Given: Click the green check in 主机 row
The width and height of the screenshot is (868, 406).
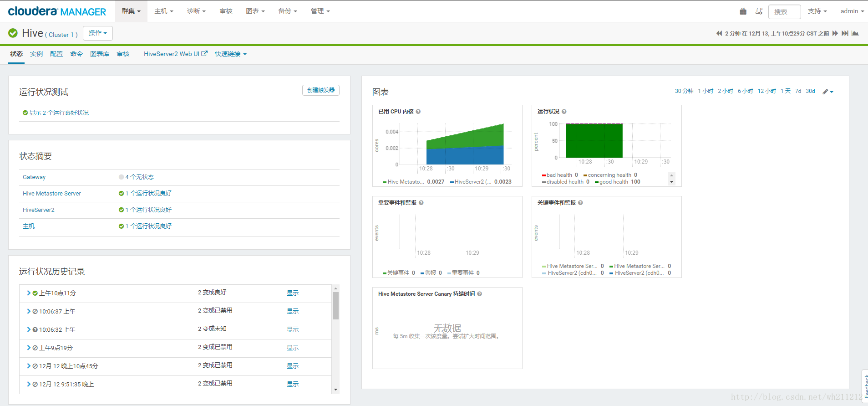Looking at the screenshot, I should (121, 226).
